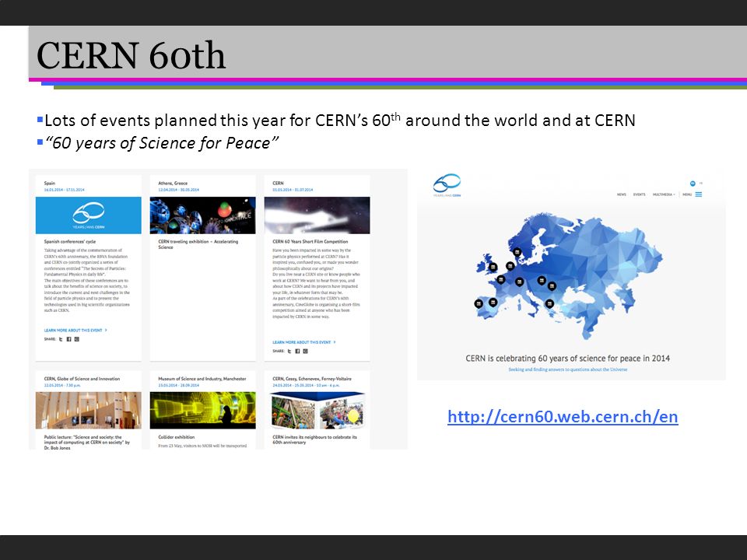Share Spanish conferences event on Google Plus
Screen dimensions: 747x560
[77, 339]
